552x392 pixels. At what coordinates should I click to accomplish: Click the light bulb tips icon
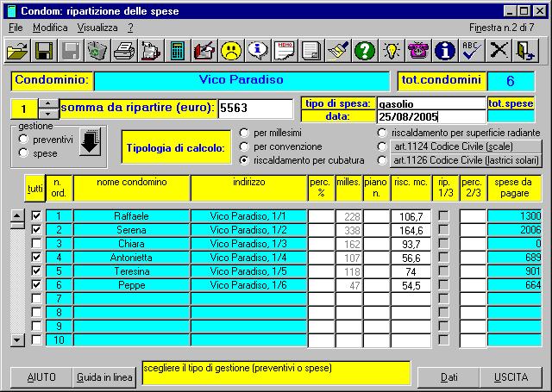[391, 51]
